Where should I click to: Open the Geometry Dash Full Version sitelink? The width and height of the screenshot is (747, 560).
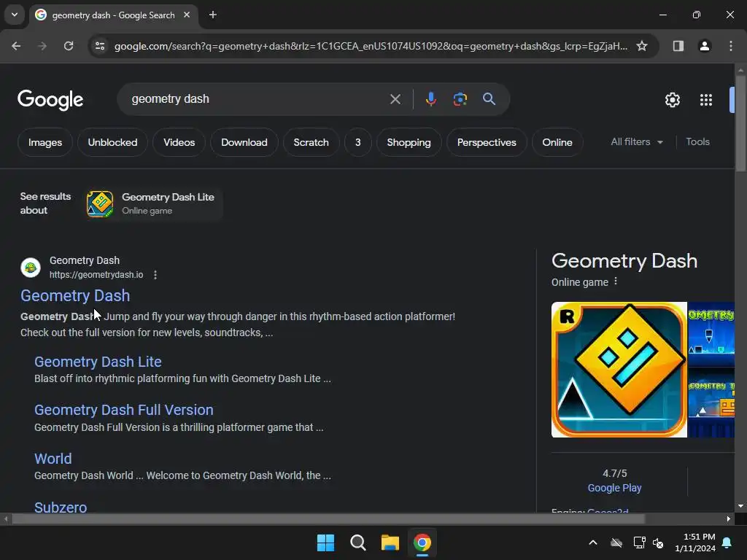pyautogui.click(x=124, y=410)
